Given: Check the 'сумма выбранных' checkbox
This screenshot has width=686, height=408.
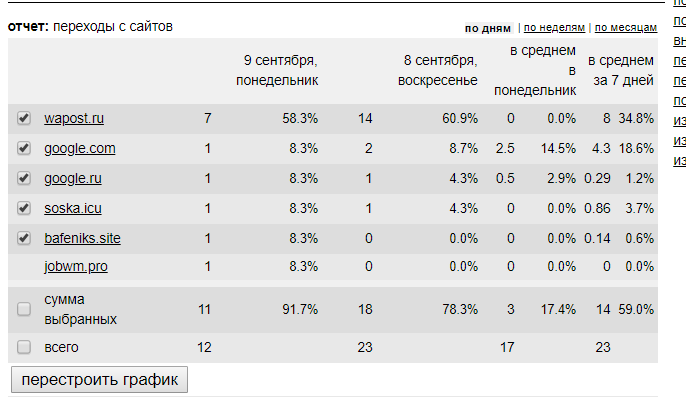Looking at the screenshot, I should (24, 310).
